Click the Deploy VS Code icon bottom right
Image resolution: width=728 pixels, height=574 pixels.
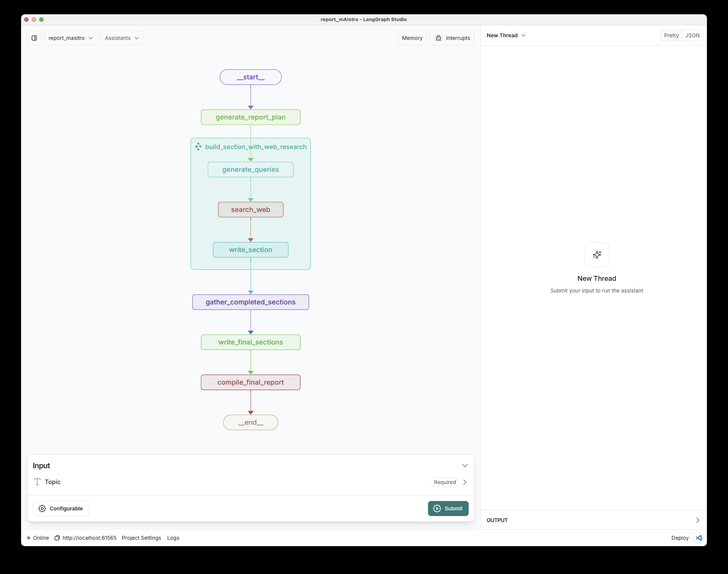699,538
